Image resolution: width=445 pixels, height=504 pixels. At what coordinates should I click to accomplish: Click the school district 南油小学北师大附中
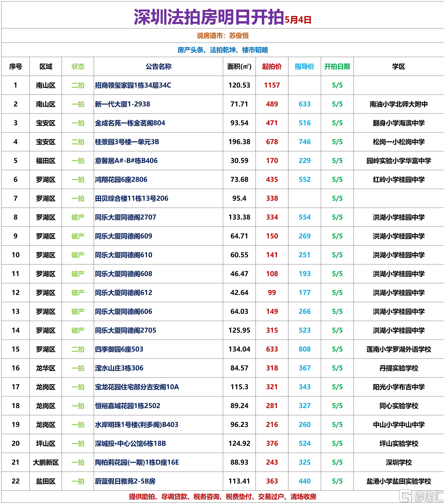pyautogui.click(x=399, y=104)
